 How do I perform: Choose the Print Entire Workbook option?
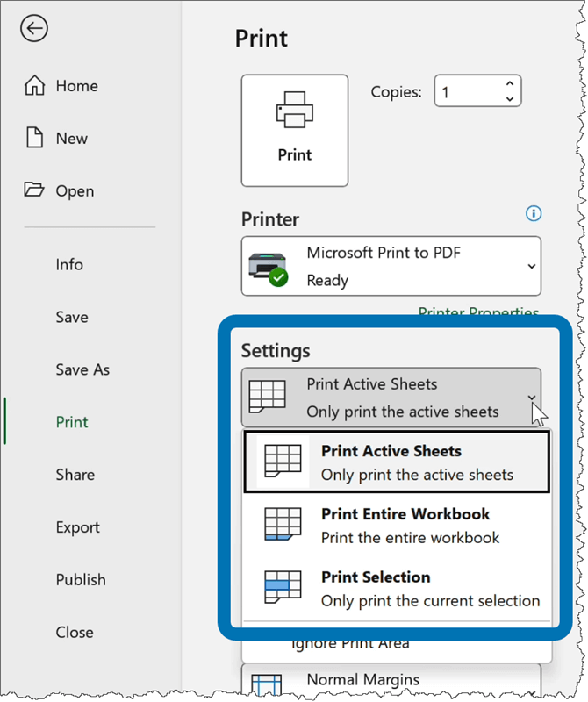[x=397, y=525]
